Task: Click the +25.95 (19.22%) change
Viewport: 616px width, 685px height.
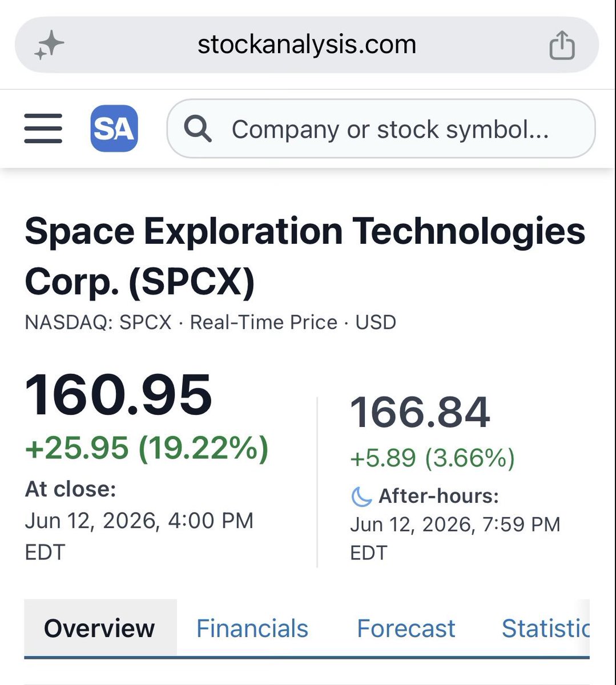Action: [147, 448]
